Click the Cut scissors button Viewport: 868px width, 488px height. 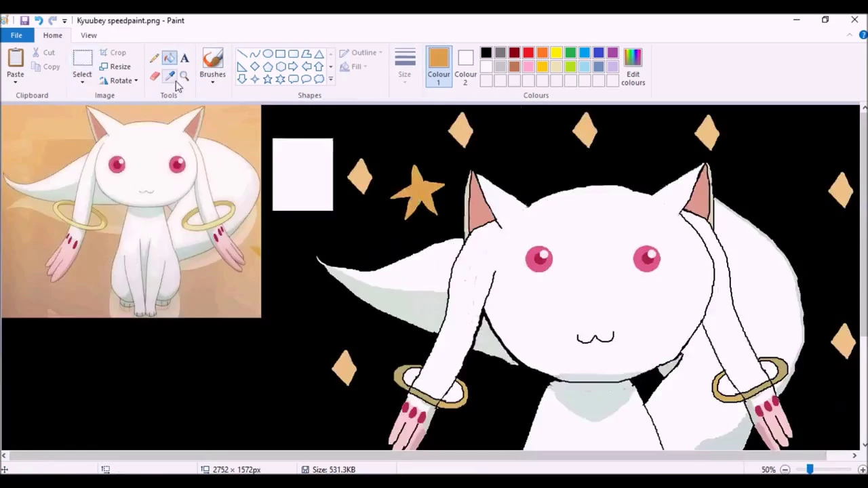click(43, 52)
